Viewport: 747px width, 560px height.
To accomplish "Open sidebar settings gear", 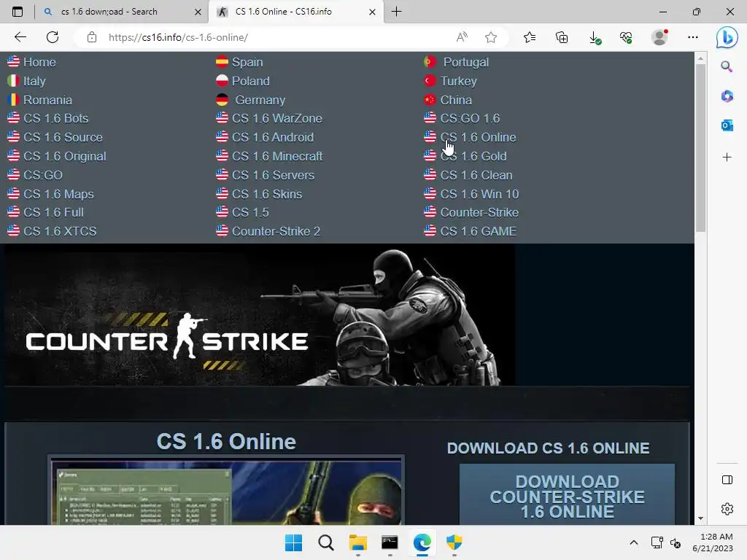I will (727, 509).
